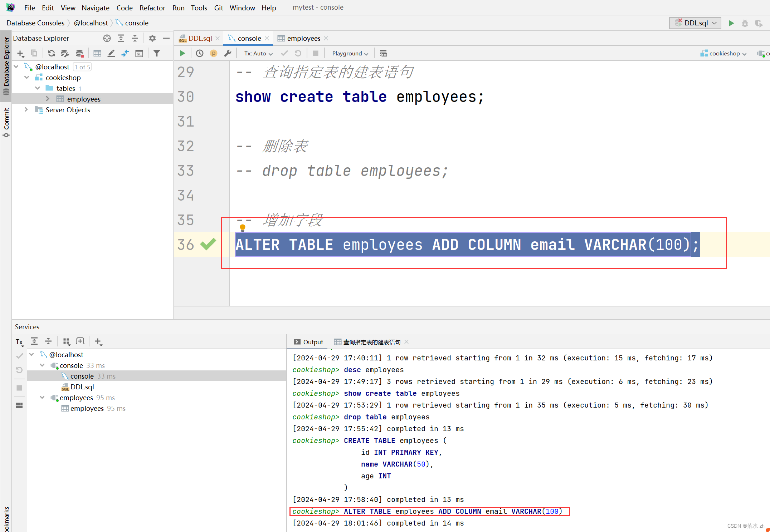Image resolution: width=770 pixels, height=532 pixels.
Task: Click the transaction rollback icon
Action: (298, 53)
